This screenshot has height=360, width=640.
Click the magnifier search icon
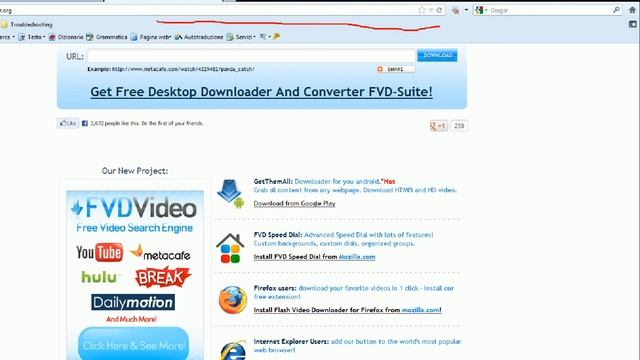click(x=616, y=10)
